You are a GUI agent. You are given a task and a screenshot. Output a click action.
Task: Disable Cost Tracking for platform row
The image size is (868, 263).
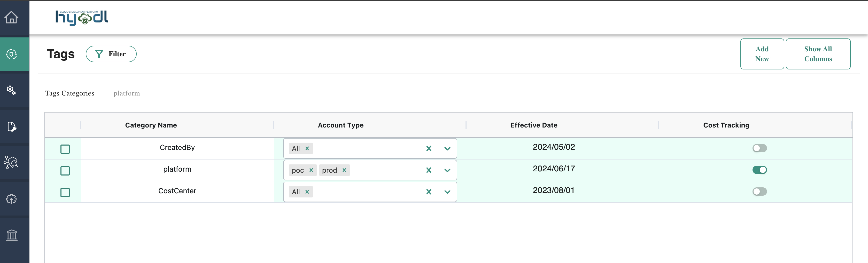pos(760,170)
